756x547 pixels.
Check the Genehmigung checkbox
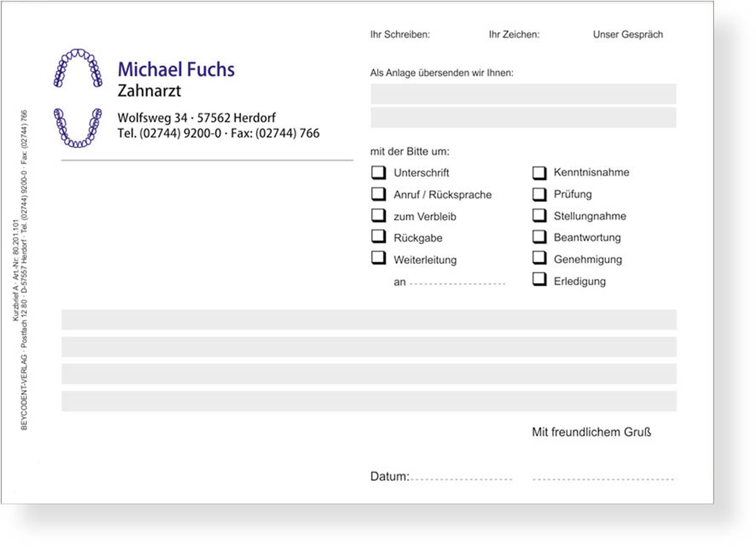coord(540,259)
